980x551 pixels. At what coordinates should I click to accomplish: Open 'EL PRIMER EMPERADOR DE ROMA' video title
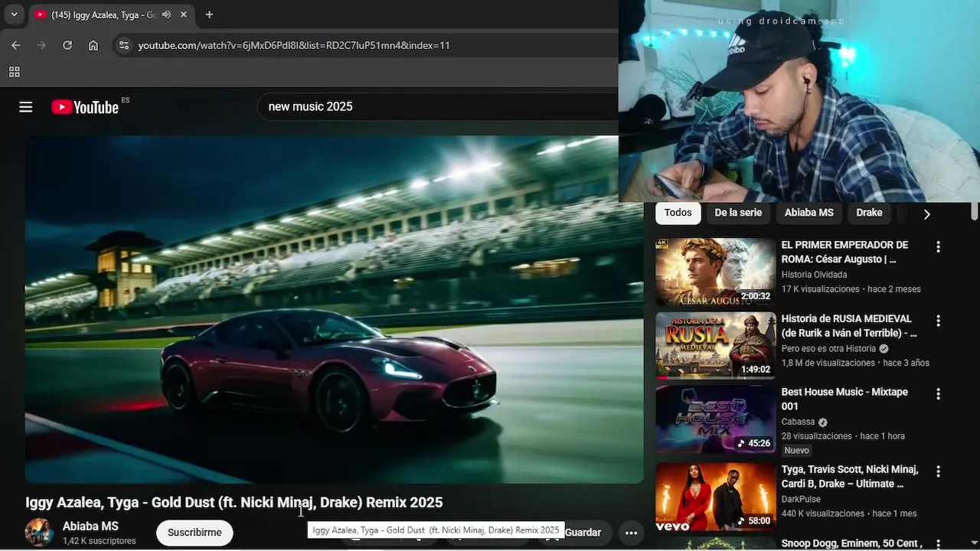[844, 252]
